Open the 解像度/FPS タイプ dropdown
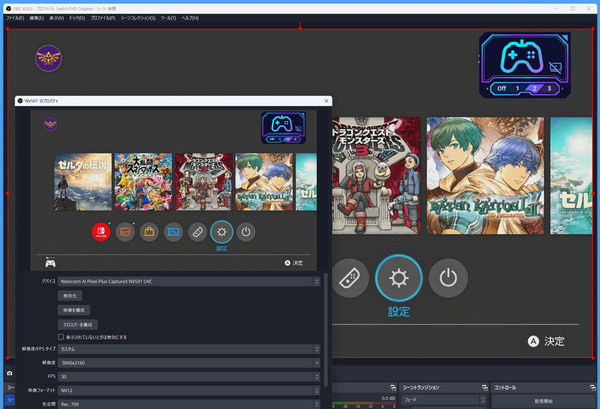Screen dimensions: 600x409 pyautogui.click(x=189, y=349)
